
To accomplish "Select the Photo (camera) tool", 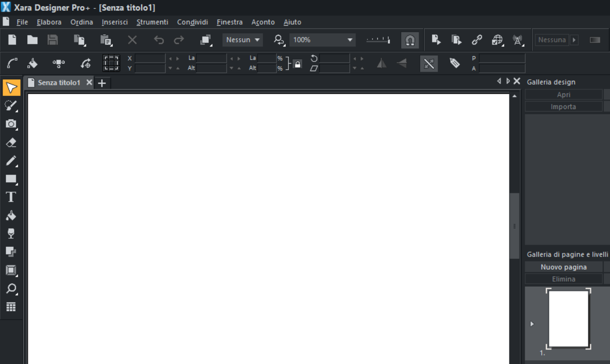I will [11, 124].
